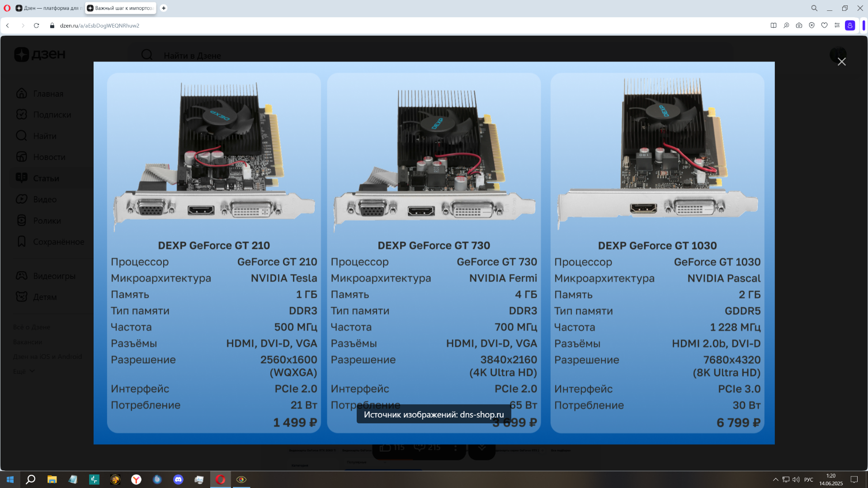This screenshot has height=488, width=868.
Task: Open 'Дзен на iOS и Android' link
Action: 47,357
